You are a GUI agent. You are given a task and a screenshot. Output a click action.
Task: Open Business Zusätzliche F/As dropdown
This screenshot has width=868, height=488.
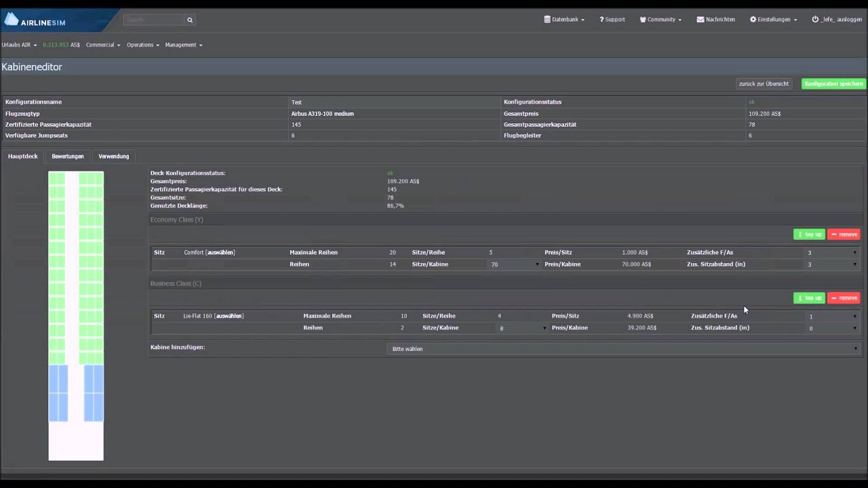pos(833,316)
